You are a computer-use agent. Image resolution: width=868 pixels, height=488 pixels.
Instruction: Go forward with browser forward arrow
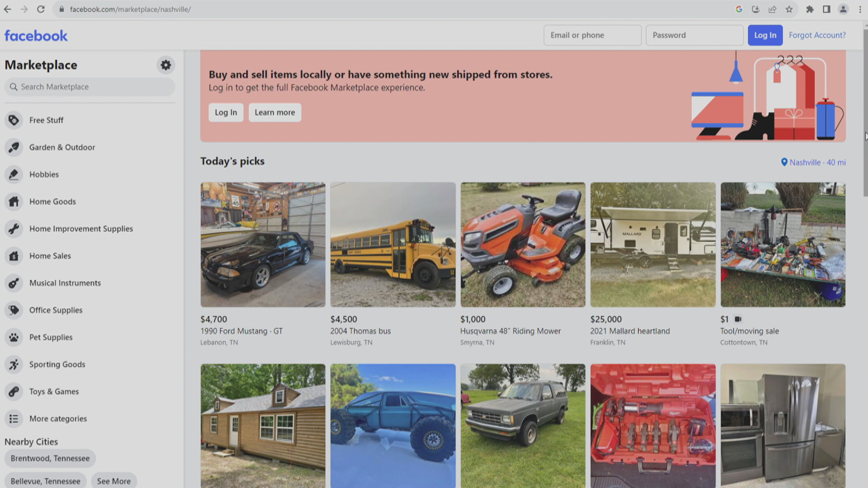[24, 9]
